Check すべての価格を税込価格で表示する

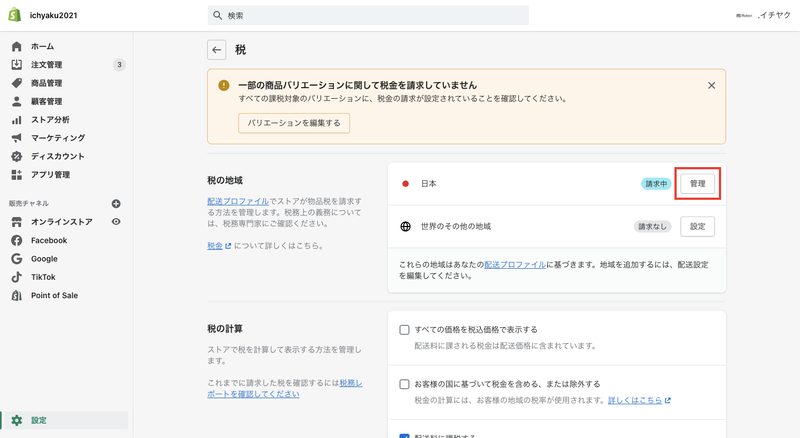(404, 330)
